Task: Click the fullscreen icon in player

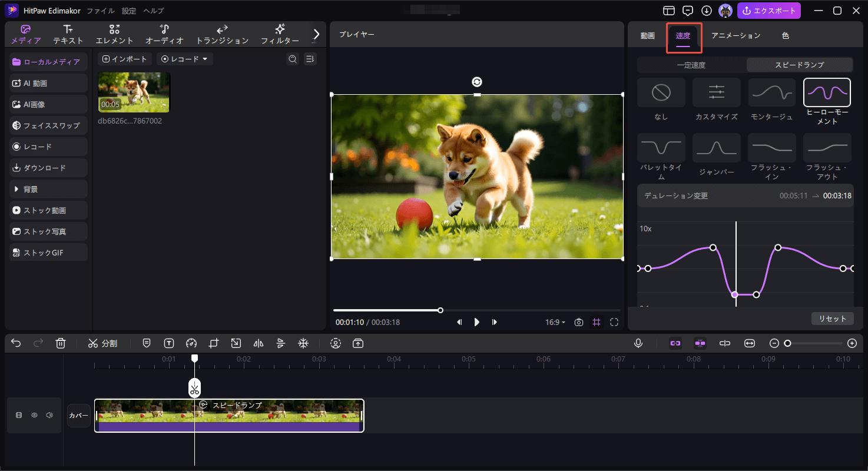Action: [614, 322]
